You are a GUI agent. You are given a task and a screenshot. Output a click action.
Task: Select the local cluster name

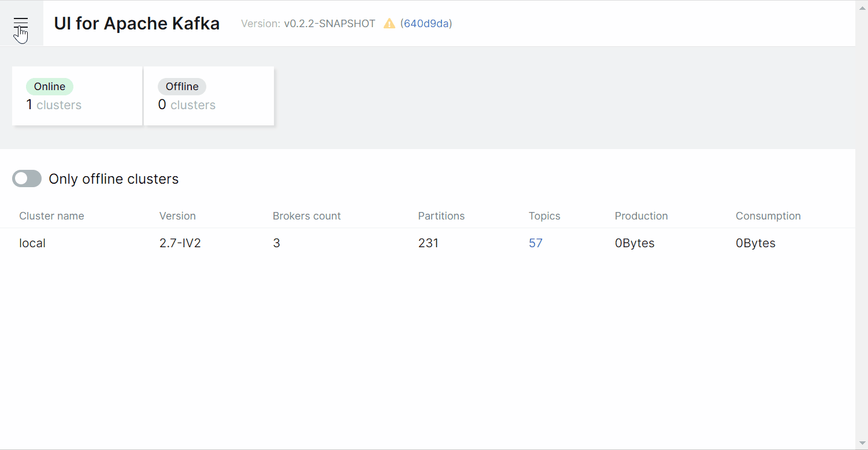tap(32, 243)
